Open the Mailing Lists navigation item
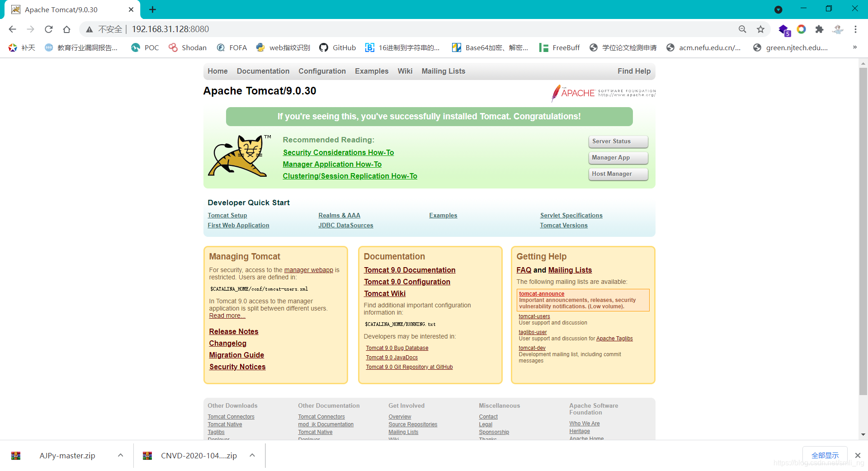Image resolution: width=868 pixels, height=471 pixels. (443, 71)
